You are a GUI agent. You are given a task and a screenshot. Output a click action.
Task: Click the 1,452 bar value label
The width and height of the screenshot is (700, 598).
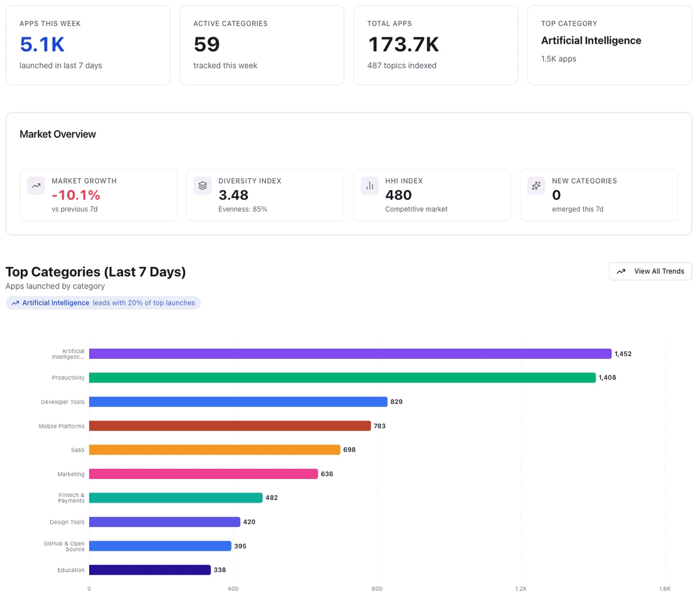[x=623, y=354]
